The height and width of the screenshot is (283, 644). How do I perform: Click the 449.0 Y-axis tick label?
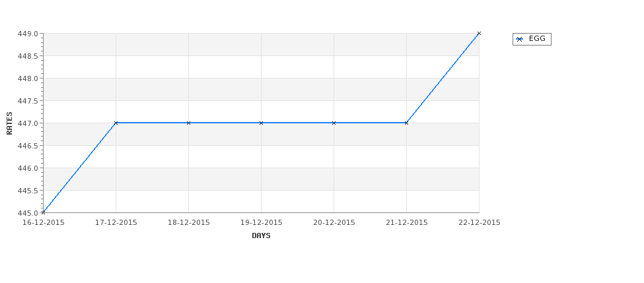(28, 34)
